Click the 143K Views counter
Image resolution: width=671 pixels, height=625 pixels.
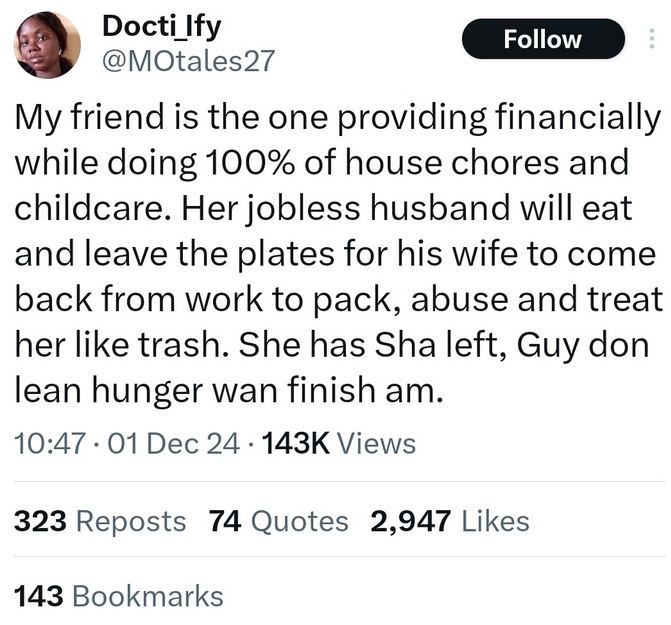coord(338,443)
